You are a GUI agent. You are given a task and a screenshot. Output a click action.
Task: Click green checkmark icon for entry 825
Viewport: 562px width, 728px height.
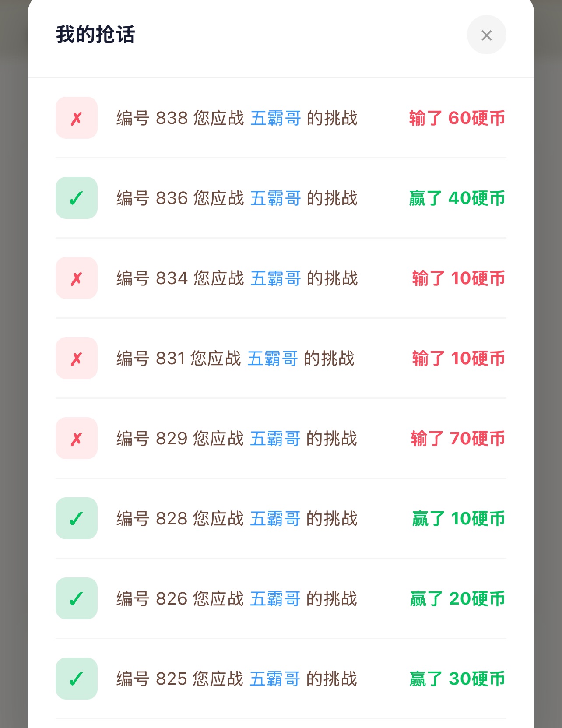click(77, 679)
